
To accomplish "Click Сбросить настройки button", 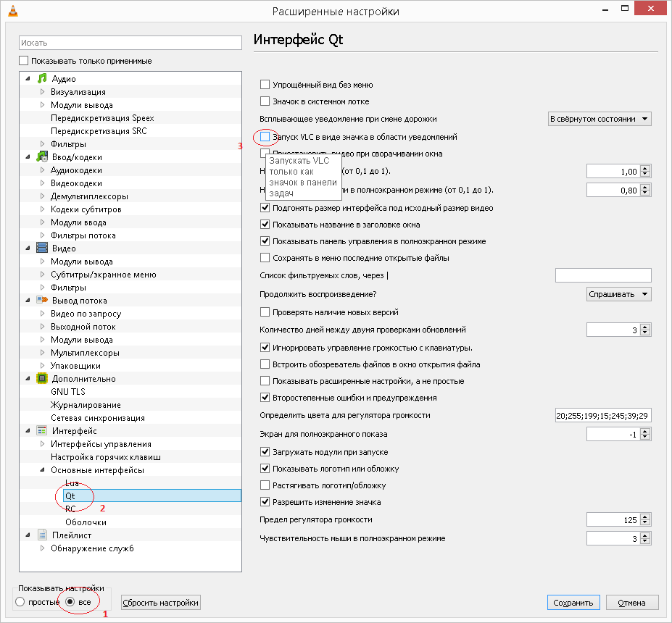I will [x=161, y=603].
